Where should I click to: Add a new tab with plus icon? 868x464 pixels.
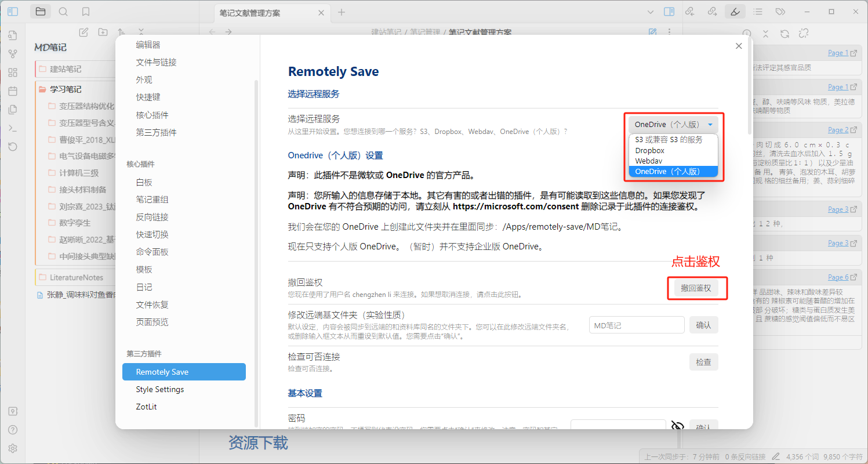click(x=342, y=12)
